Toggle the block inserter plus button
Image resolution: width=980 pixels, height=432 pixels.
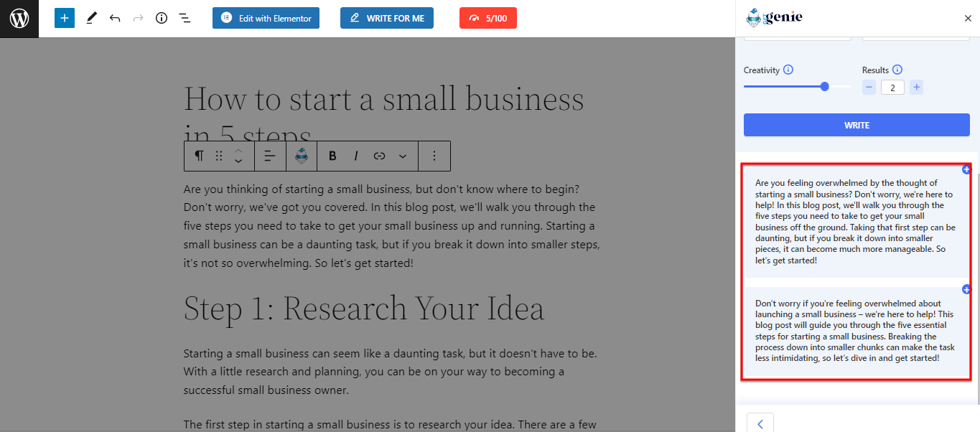(x=65, y=18)
